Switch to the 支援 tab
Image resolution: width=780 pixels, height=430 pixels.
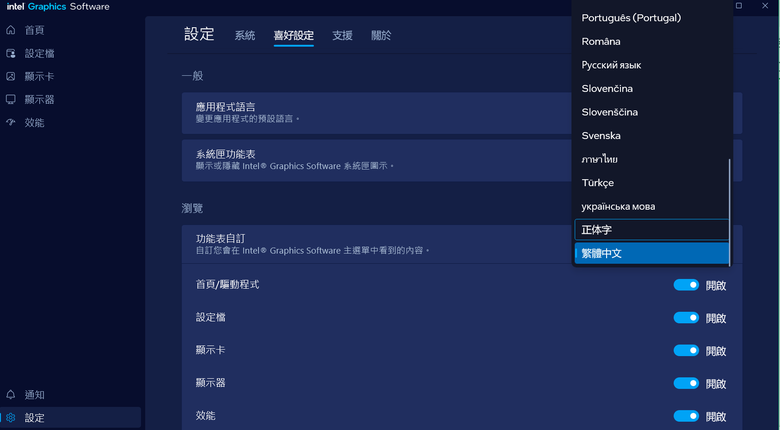click(342, 35)
